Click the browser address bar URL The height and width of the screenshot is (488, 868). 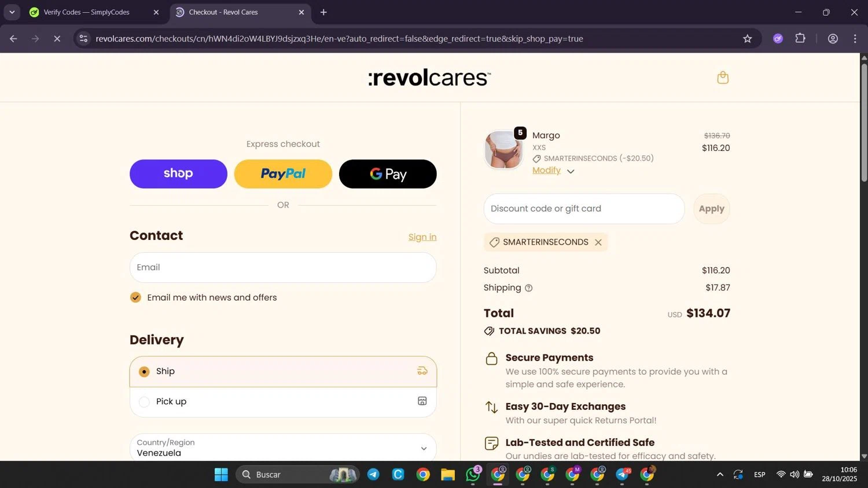click(x=339, y=39)
